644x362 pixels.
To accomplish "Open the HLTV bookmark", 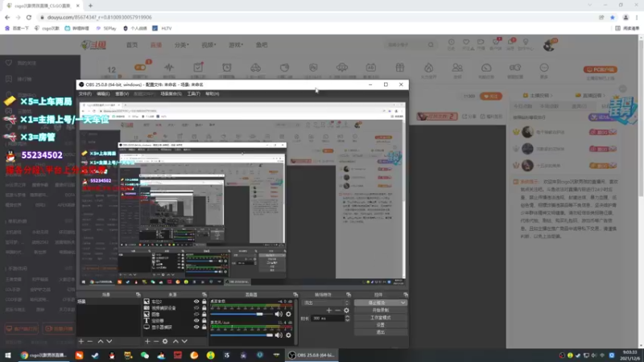I will tap(163, 28).
